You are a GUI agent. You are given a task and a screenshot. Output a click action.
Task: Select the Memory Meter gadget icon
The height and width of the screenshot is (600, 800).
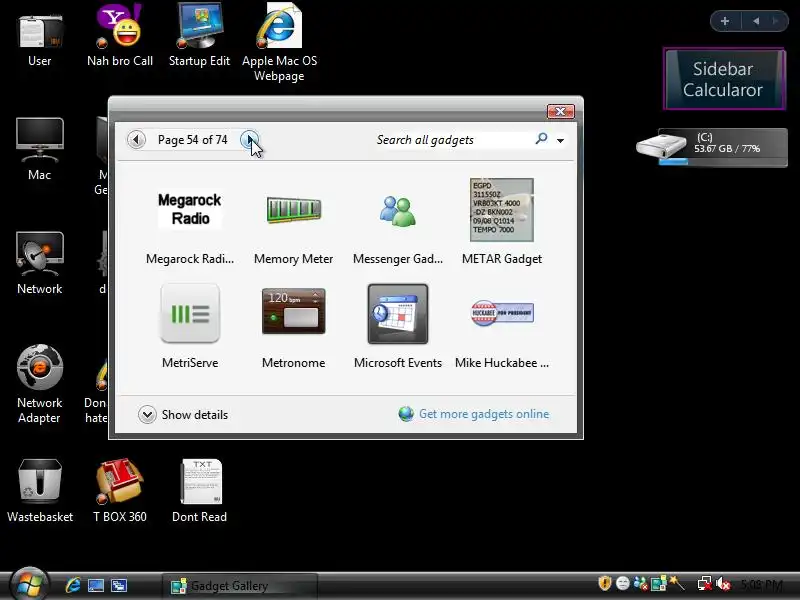293,210
